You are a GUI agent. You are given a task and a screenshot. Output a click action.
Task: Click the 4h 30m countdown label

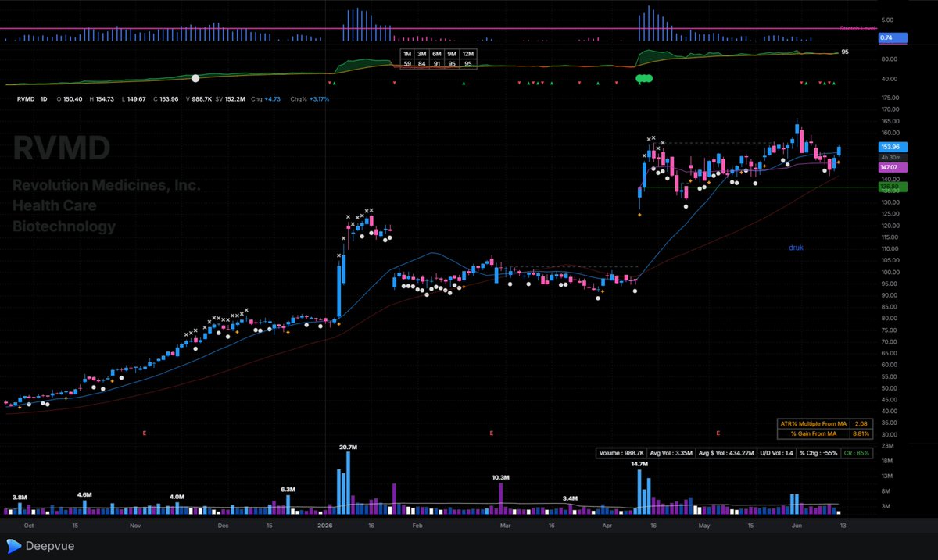[892, 157]
